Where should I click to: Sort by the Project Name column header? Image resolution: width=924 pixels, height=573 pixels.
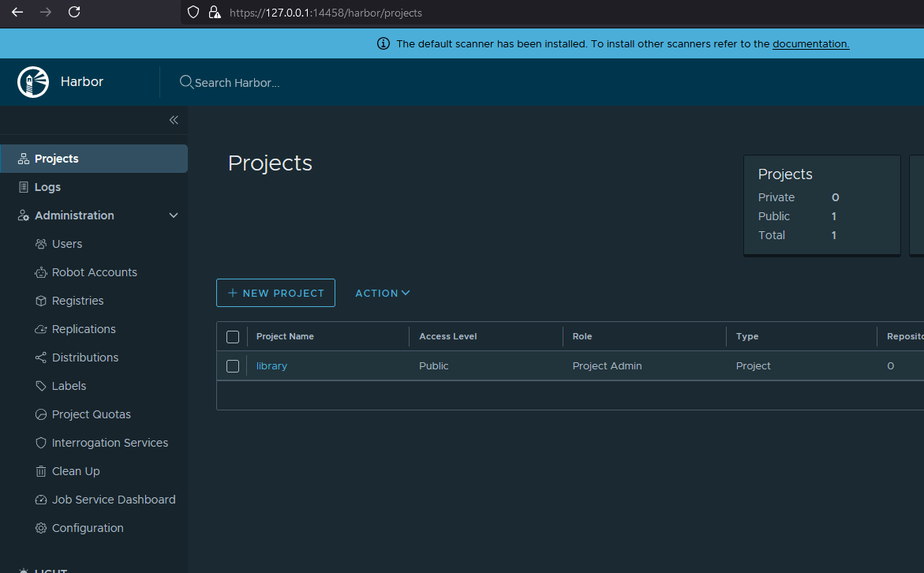[x=285, y=336]
